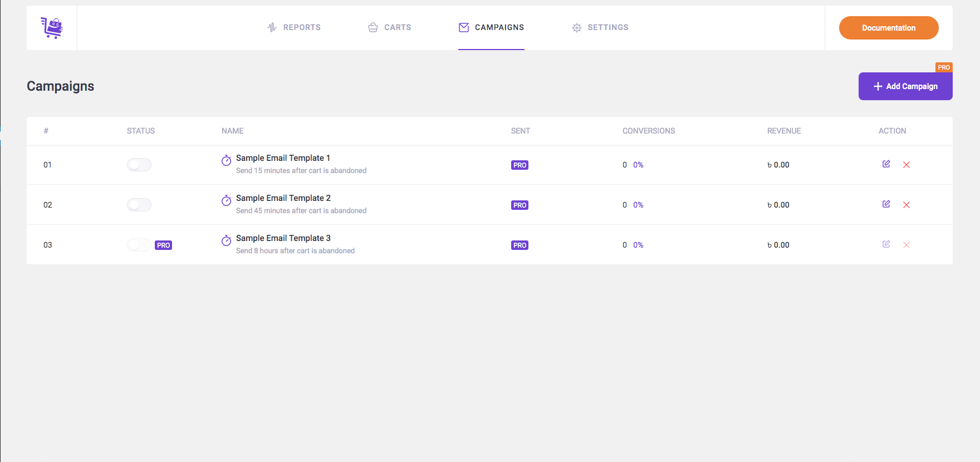Delete Sample Email Template 1
This screenshot has height=462, width=980.
[x=906, y=165]
